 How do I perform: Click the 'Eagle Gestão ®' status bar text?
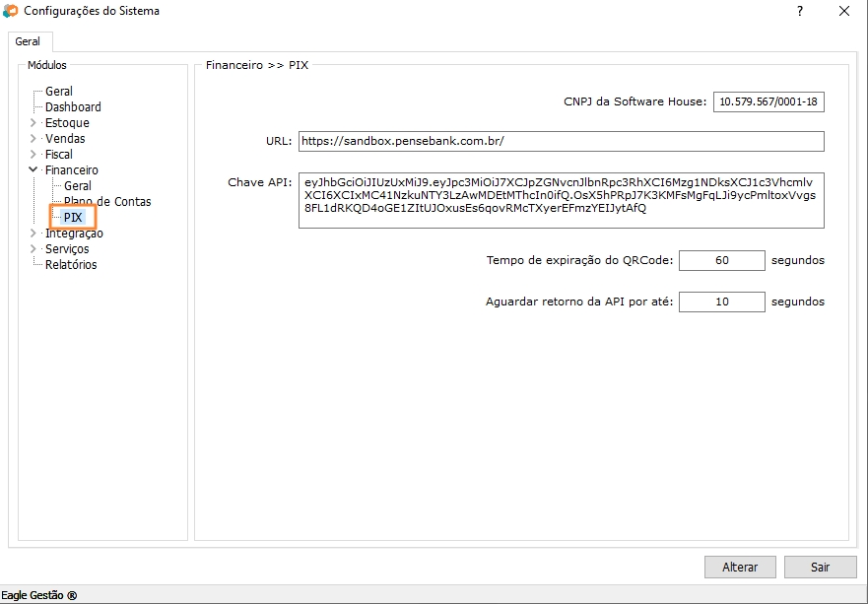click(x=39, y=596)
